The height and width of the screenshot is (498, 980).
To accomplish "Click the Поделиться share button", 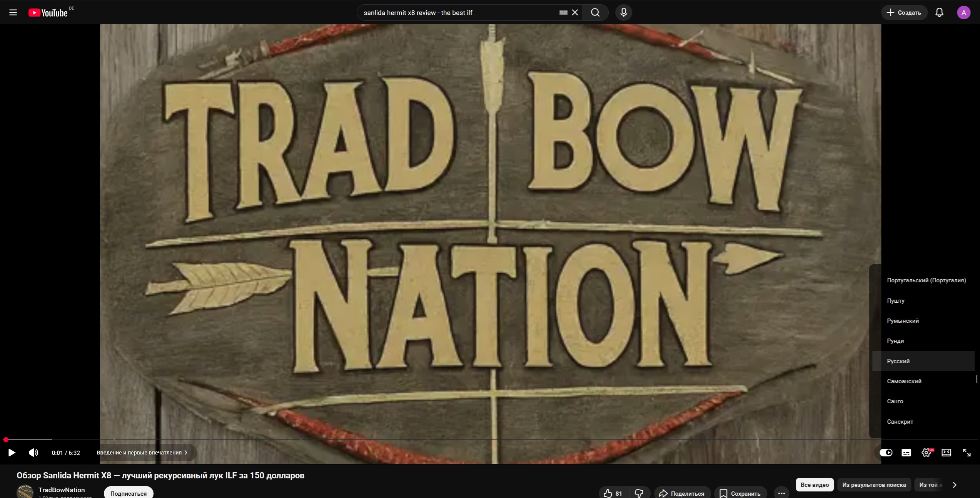I will point(682,493).
